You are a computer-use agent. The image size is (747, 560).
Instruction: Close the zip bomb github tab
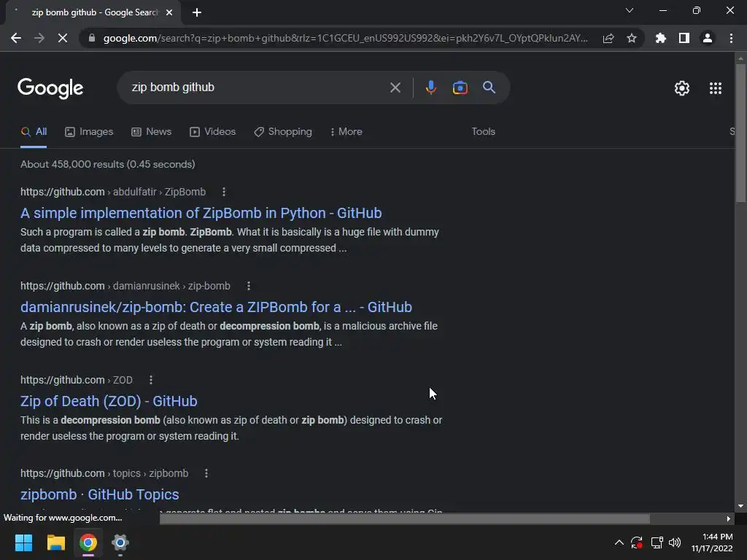(169, 12)
